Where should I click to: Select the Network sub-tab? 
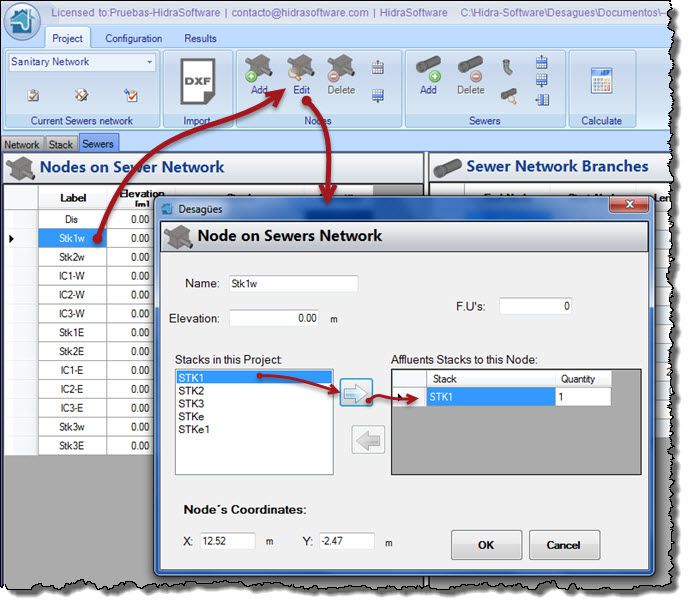pyautogui.click(x=22, y=144)
